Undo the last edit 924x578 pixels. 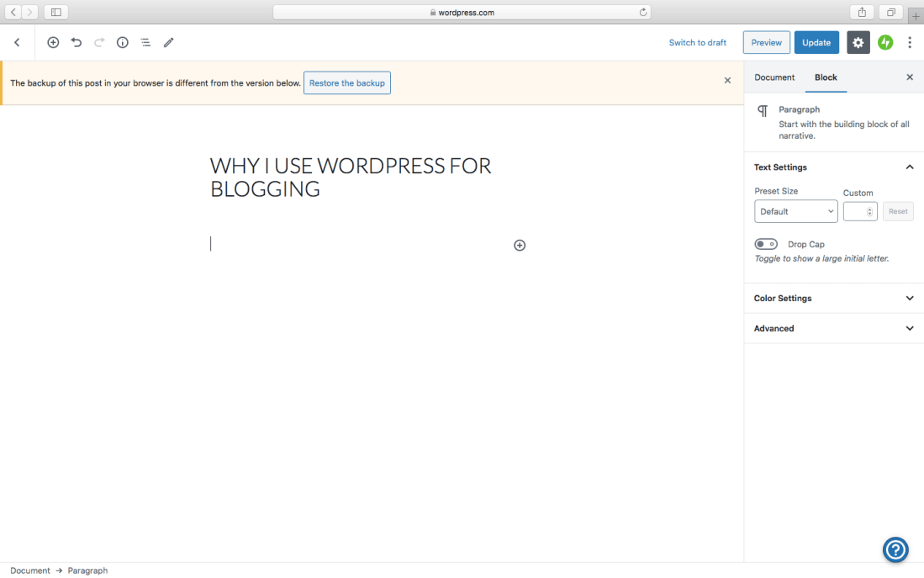click(x=77, y=42)
